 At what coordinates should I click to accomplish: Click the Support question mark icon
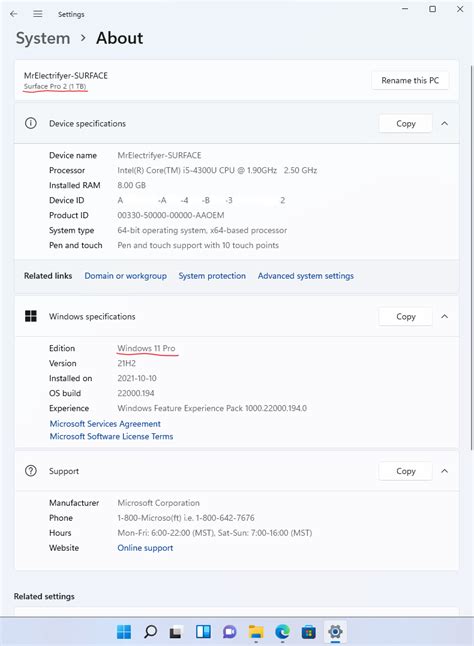pos(31,470)
